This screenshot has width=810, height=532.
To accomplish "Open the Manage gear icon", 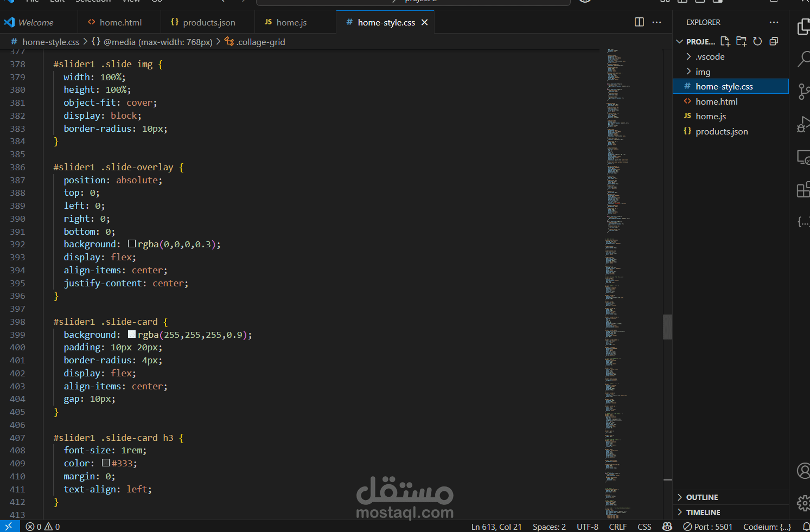I will click(x=803, y=503).
